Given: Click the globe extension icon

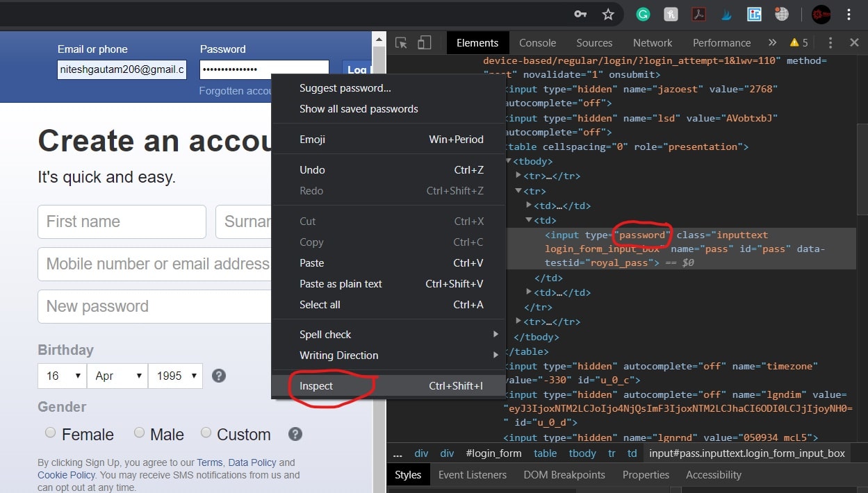Looking at the screenshot, I should pos(782,14).
